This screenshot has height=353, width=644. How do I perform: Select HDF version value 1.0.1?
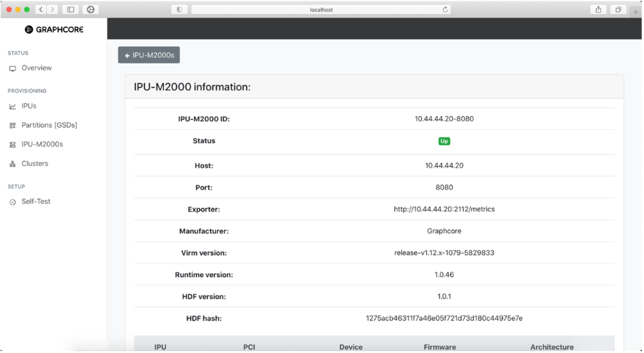click(444, 296)
